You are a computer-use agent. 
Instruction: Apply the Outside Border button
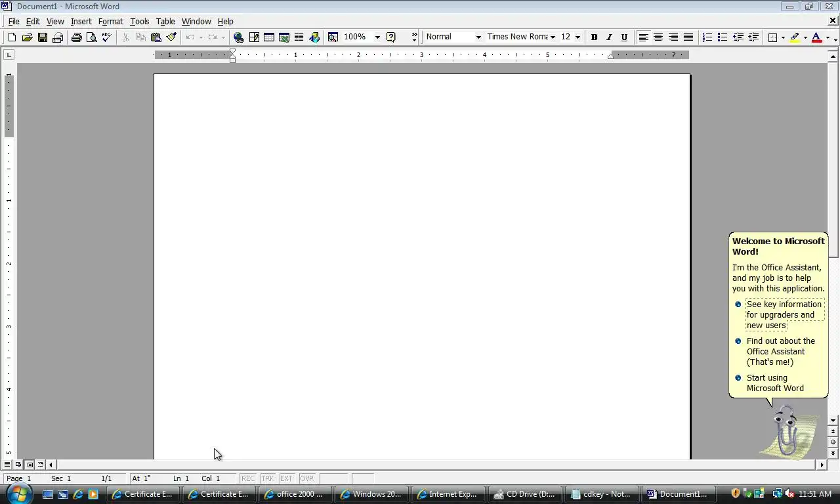[773, 37]
